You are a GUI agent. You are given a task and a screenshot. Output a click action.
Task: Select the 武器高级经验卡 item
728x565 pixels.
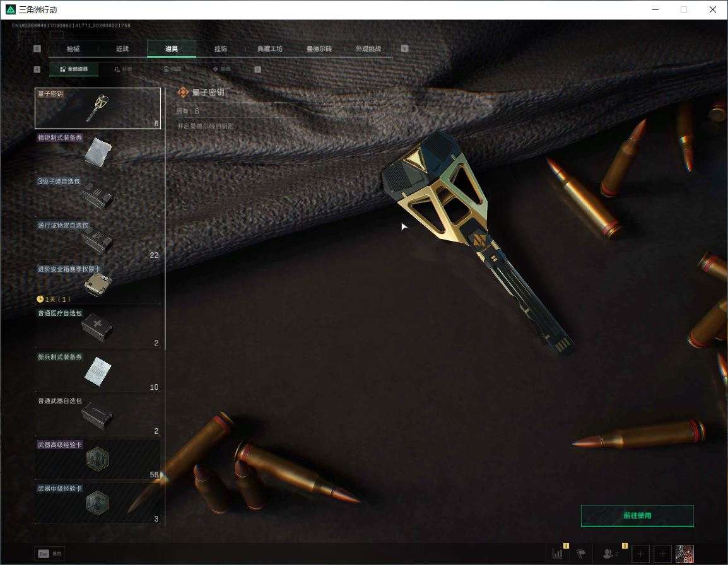click(x=98, y=460)
